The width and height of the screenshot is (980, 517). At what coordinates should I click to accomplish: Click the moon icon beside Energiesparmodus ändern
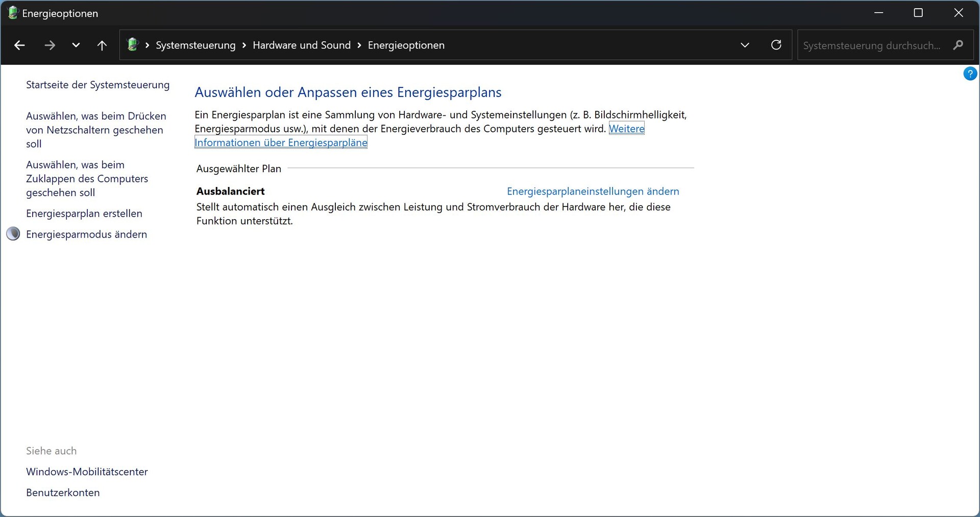coord(13,234)
